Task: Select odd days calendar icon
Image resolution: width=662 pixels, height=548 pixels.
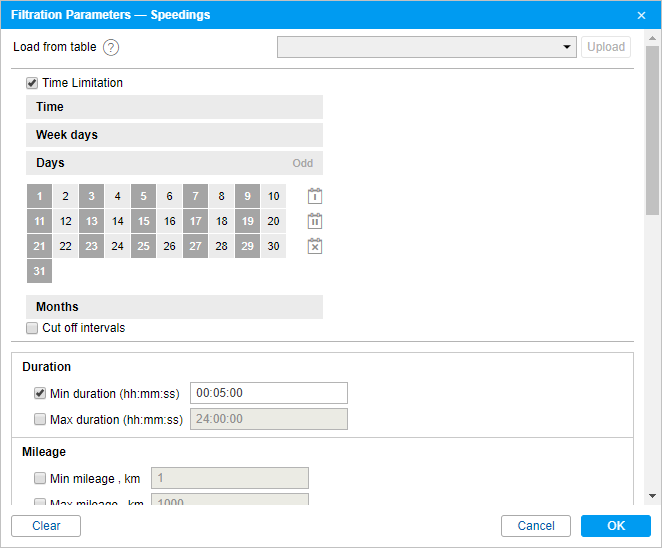Action: coord(315,196)
